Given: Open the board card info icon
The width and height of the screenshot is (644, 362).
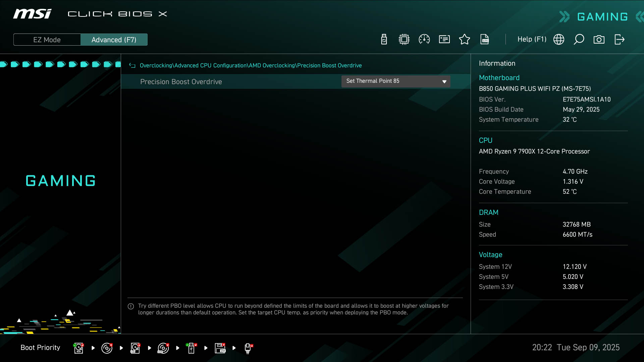Looking at the screenshot, I should 444,40.
